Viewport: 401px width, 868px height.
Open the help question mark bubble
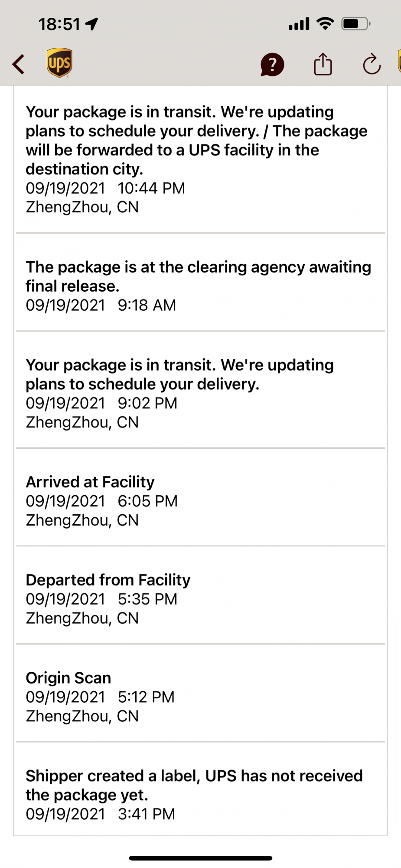click(x=272, y=65)
